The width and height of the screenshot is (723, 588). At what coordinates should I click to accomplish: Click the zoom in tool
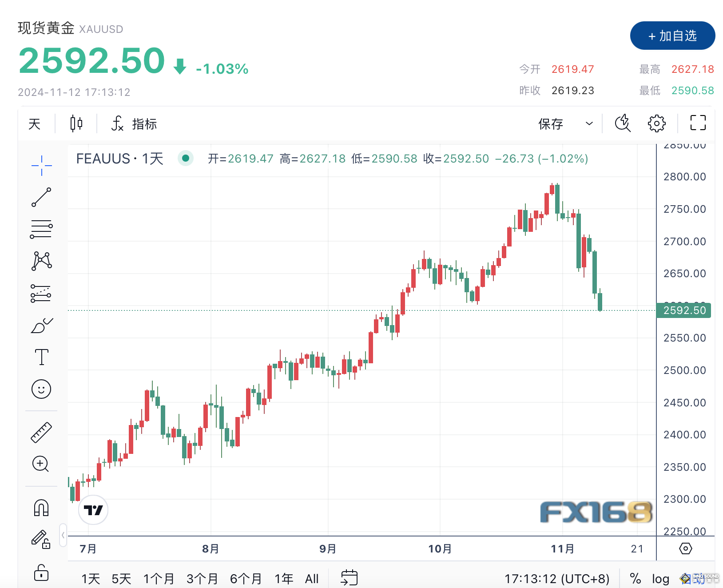point(41,464)
